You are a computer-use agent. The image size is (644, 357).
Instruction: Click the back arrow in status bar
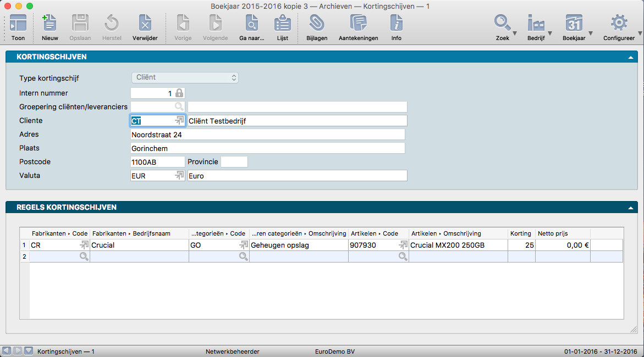pyautogui.click(x=7, y=351)
